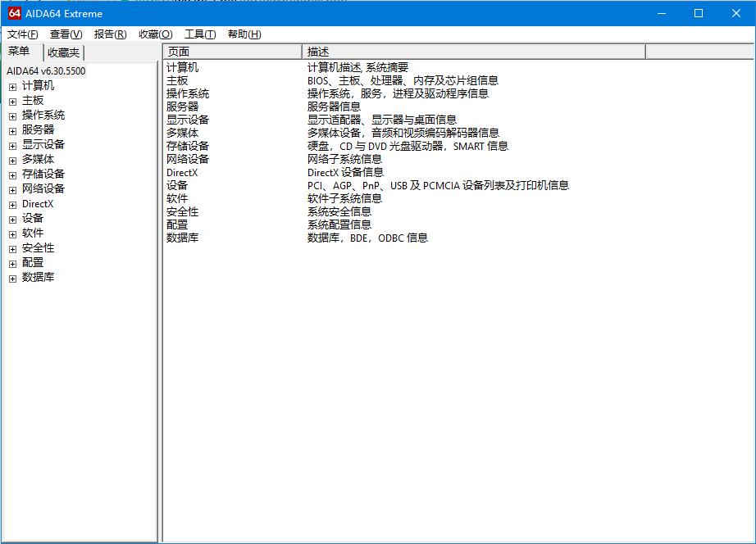This screenshot has height=544, width=756.
Task: Maximize the AIDA64 Extreme window
Action: coord(699,13)
